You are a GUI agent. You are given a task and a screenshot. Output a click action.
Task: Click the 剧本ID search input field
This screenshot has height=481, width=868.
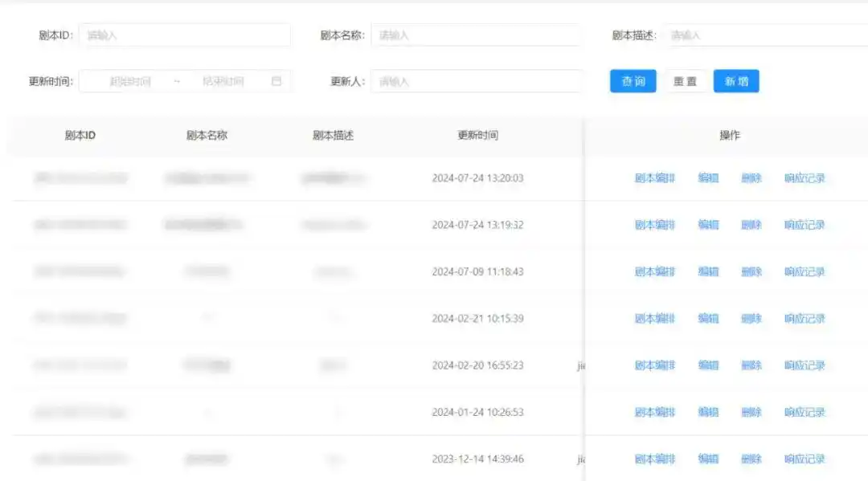[185, 35]
